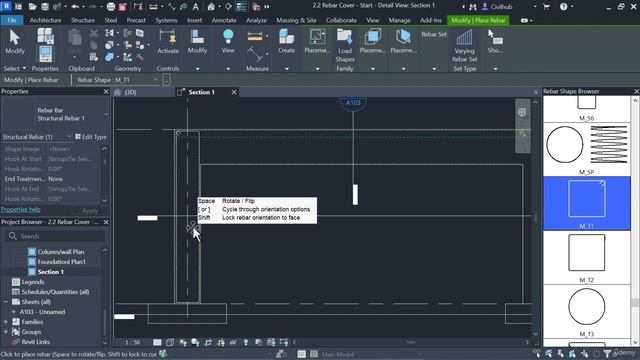Switch to the Annotate ribbon tab
Screen dimensions: 640x360
click(224, 20)
